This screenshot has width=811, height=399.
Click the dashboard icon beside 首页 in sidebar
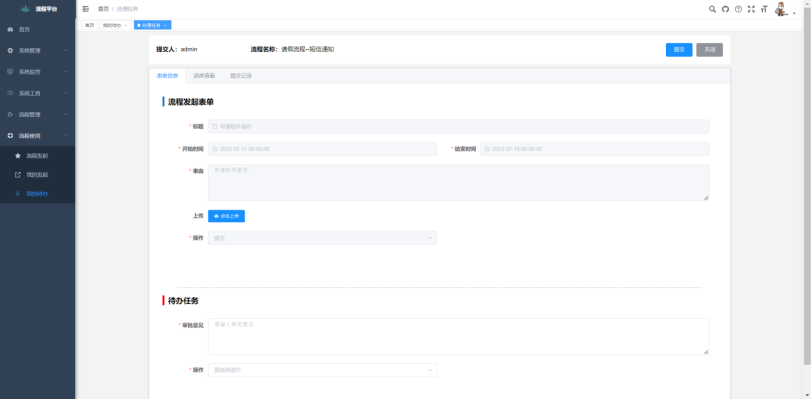10,29
